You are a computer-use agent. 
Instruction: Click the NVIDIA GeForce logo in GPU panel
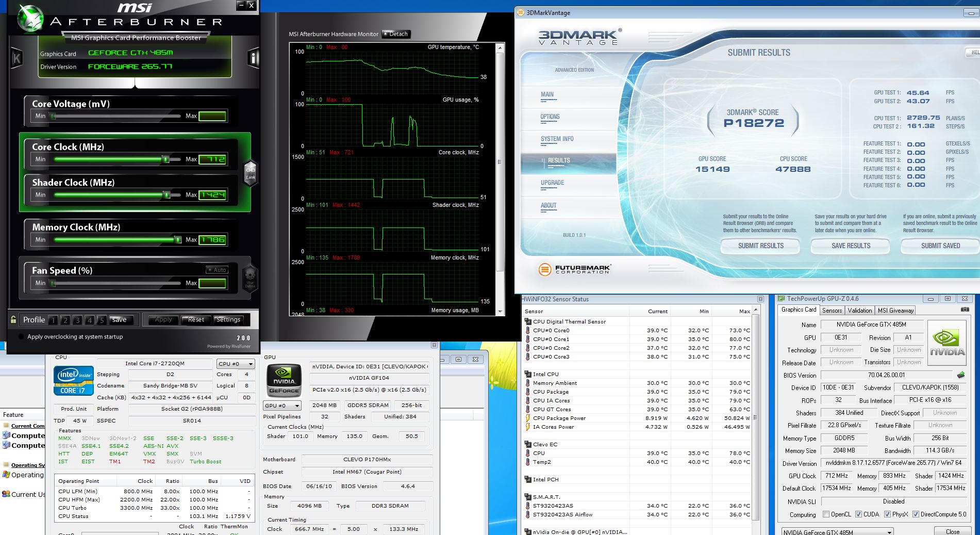coord(284,381)
